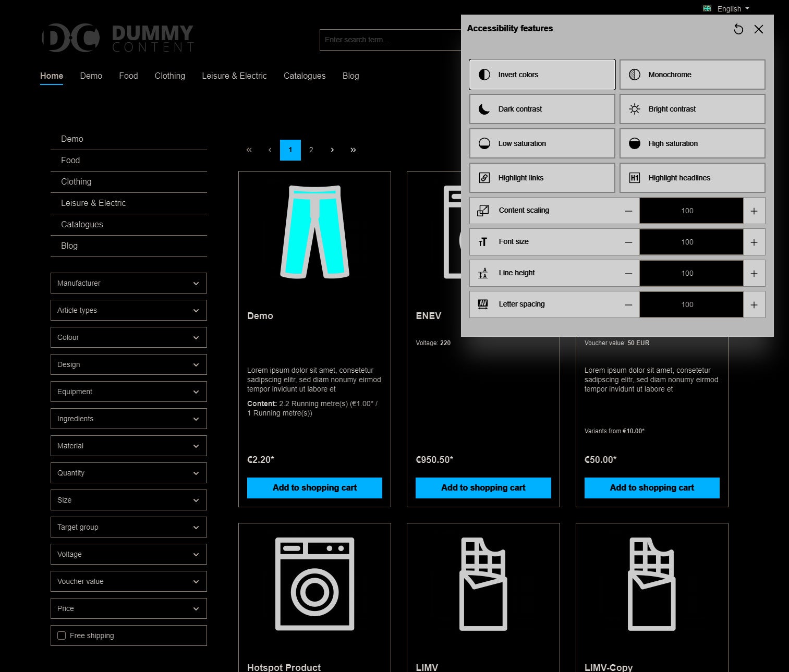Expand the Ingredients filter

[129, 419]
